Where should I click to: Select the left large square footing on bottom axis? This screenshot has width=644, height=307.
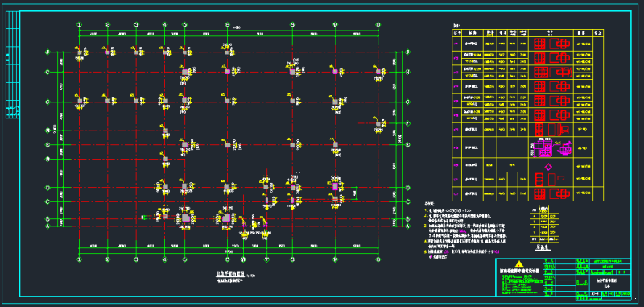[185, 218]
